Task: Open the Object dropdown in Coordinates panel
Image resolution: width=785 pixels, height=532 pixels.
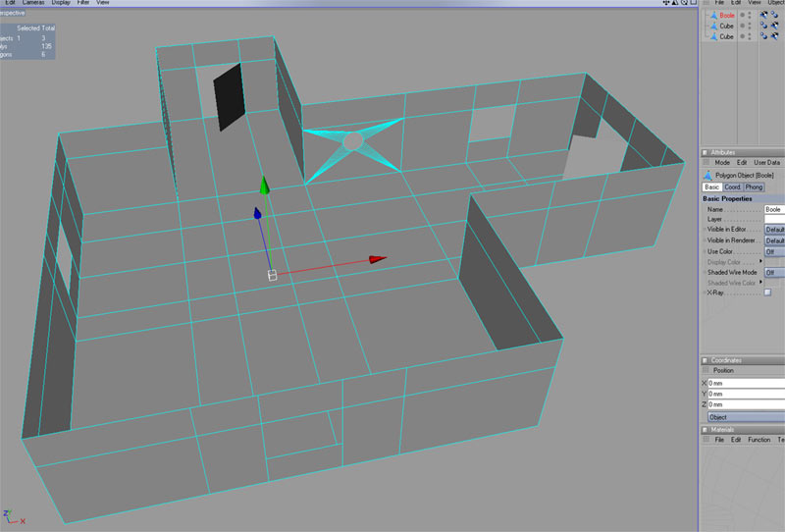Action: (x=746, y=417)
